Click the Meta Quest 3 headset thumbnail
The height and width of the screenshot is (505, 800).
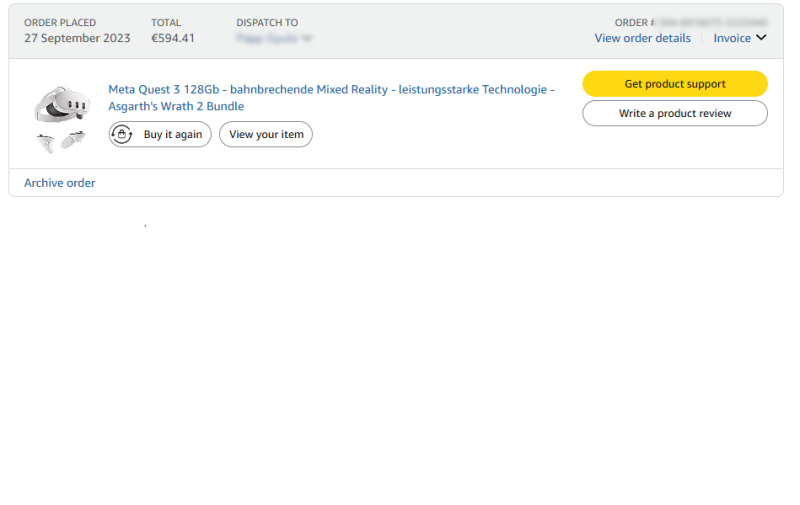coord(61,120)
